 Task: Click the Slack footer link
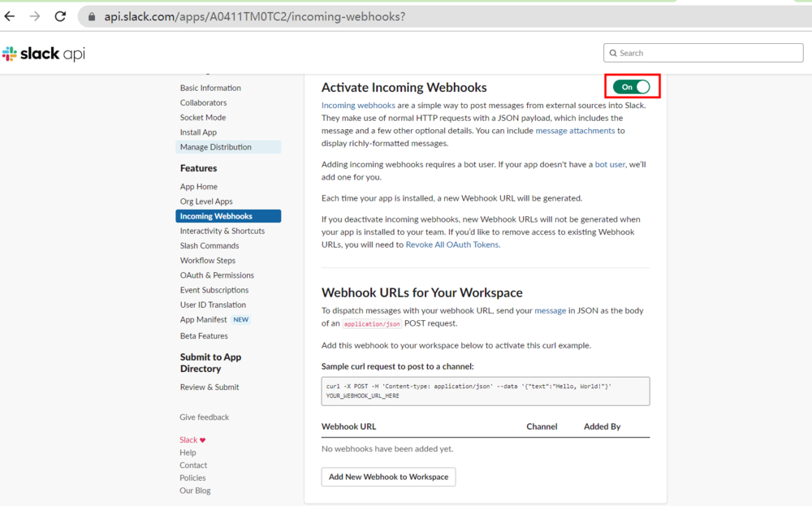pos(188,439)
